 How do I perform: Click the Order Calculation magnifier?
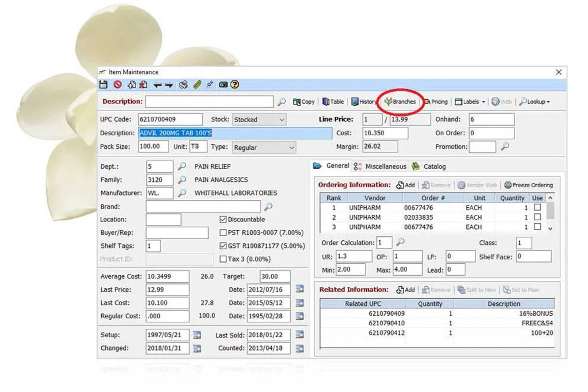400,242
